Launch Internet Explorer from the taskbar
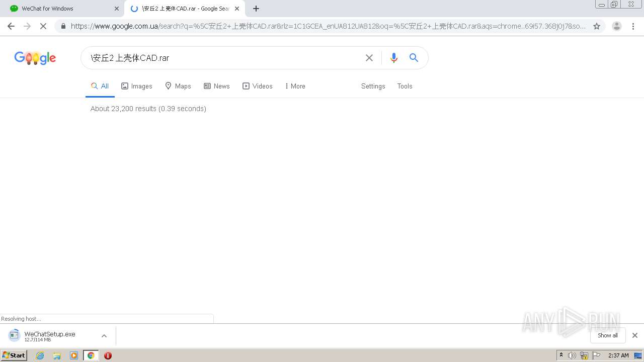The image size is (644, 362). pyautogui.click(x=40, y=355)
